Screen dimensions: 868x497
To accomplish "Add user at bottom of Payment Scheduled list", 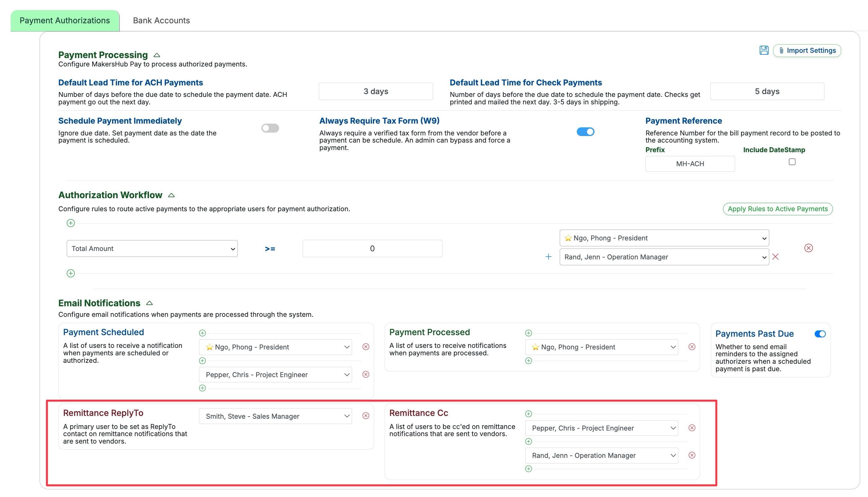I will (x=202, y=388).
